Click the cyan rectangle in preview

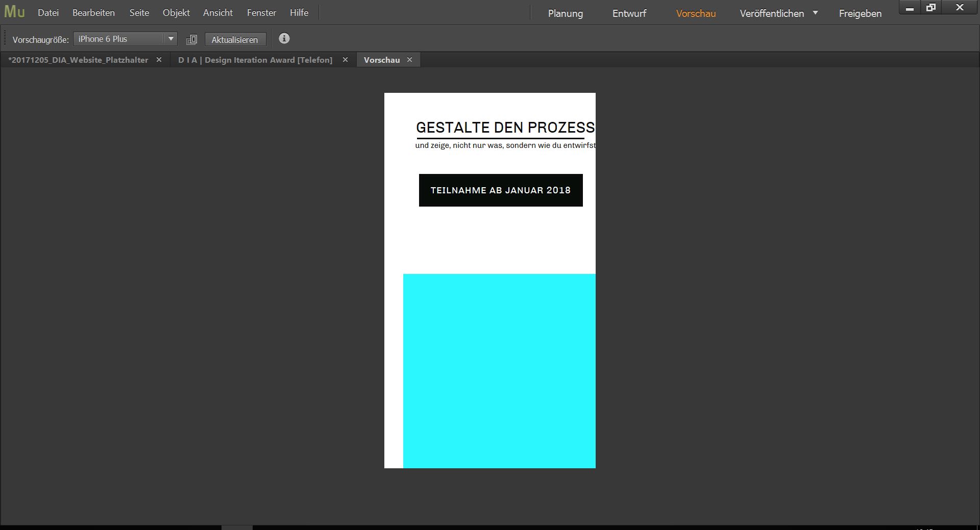tap(499, 371)
